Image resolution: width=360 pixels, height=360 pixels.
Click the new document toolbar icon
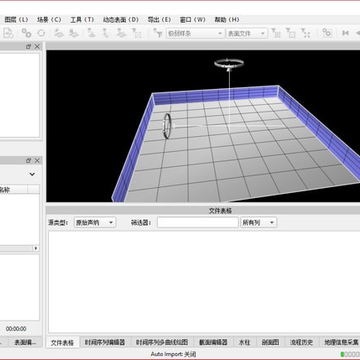[8, 33]
